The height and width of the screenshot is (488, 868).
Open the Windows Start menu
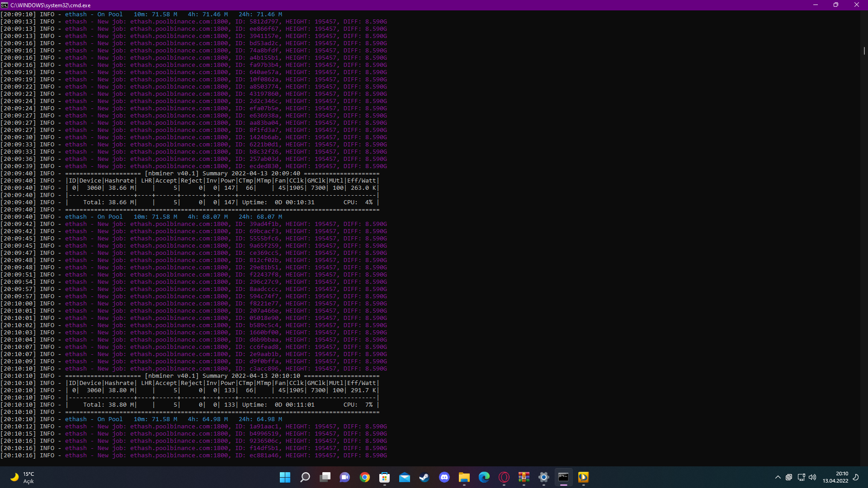285,477
